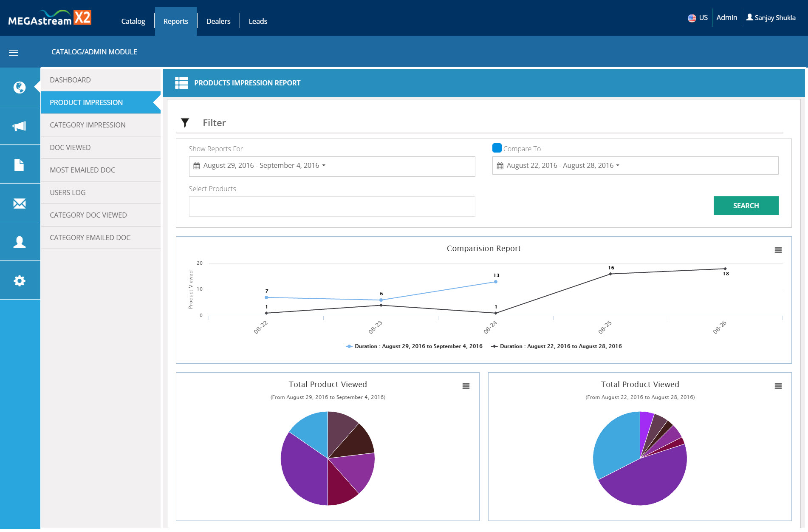This screenshot has height=532, width=808.
Task: Expand the Show Reports For date range dropdown
Action: coord(332,166)
